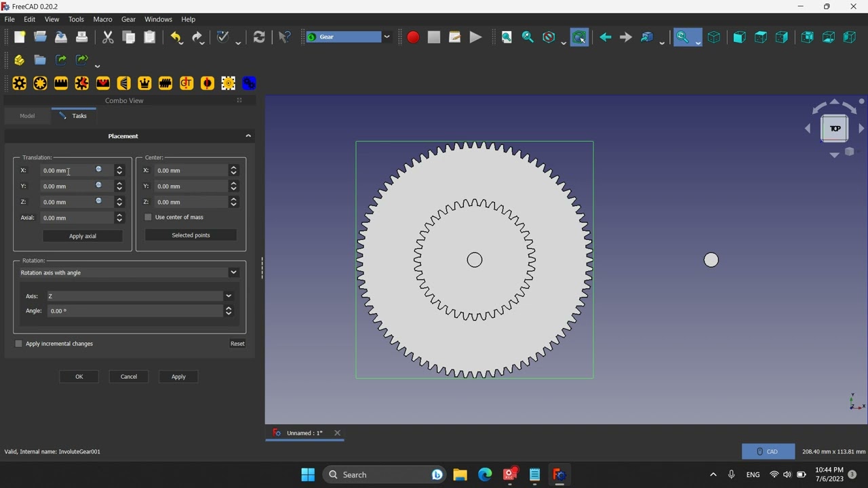The height and width of the screenshot is (488, 868).
Task: Open the link actions dropdown arrow
Action: 98,65
